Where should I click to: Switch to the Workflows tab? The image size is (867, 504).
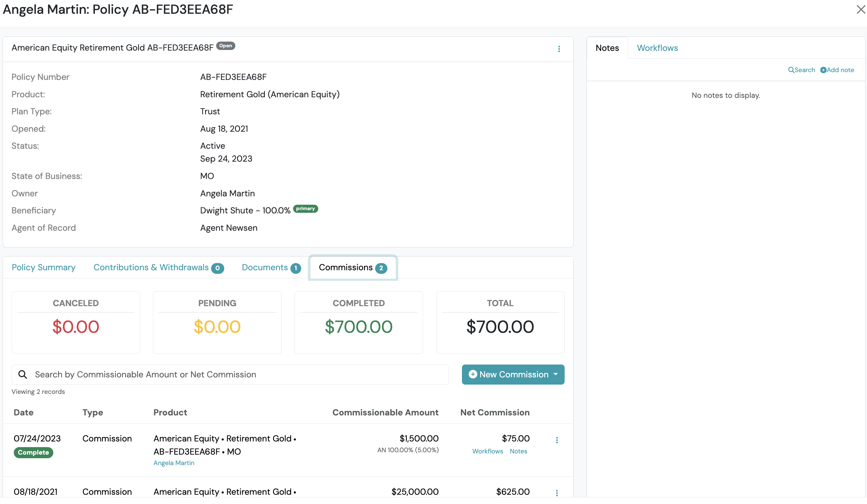[x=657, y=48]
